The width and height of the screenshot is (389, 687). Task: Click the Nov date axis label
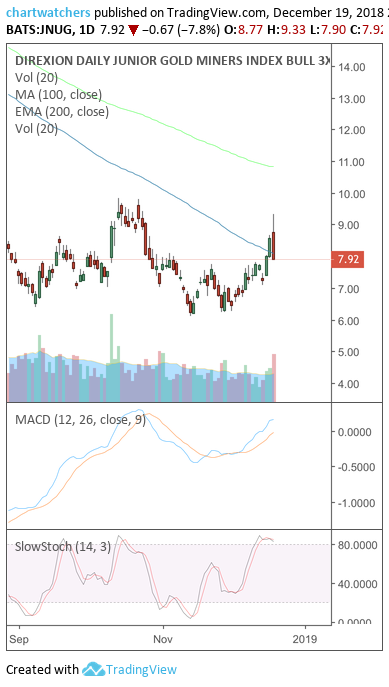pyautogui.click(x=163, y=639)
